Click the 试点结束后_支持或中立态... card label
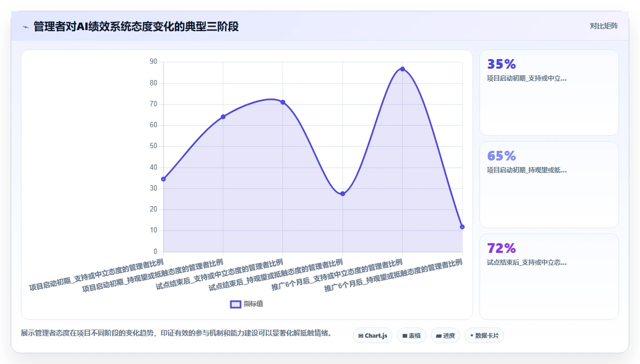The height and width of the screenshot is (364, 640). tap(527, 263)
